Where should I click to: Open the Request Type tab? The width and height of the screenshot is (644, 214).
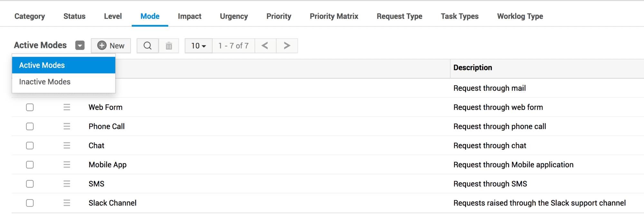pyautogui.click(x=399, y=16)
